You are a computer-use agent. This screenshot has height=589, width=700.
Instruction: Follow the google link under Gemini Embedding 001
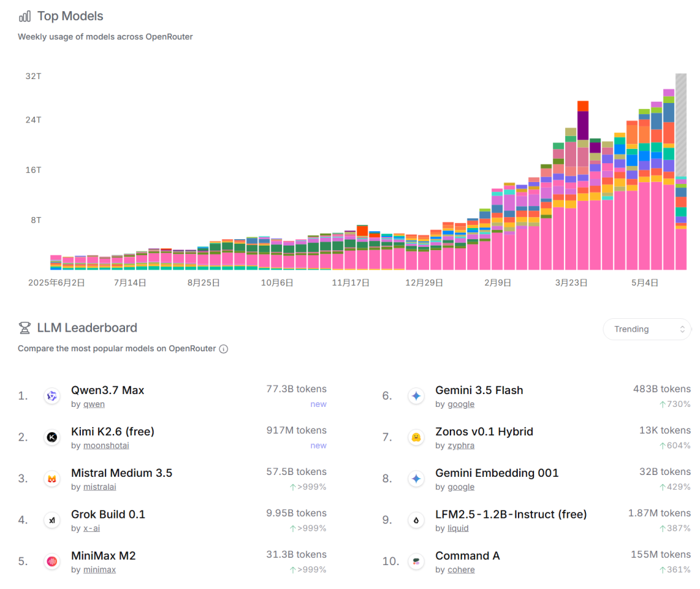[x=461, y=487]
